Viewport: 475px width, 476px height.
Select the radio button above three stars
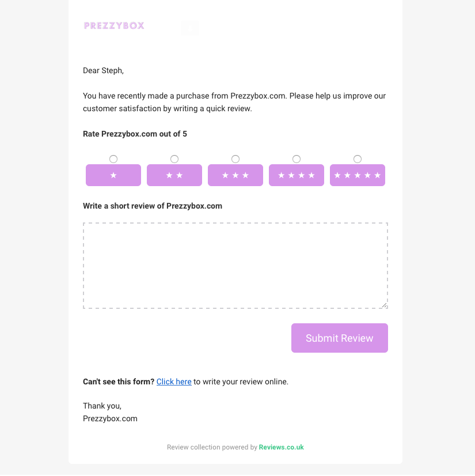pyautogui.click(x=235, y=159)
